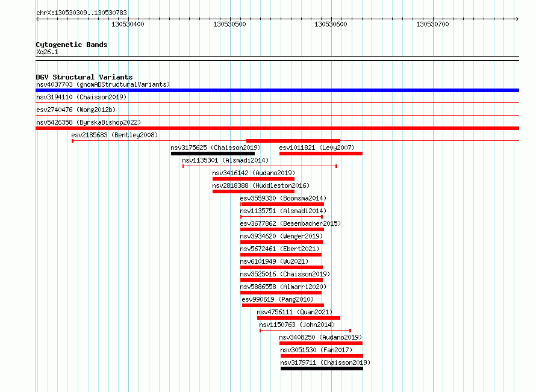Click the thin nsv1135301 interval line
Viewport: 536px width, 392px height.
[x=260, y=166]
